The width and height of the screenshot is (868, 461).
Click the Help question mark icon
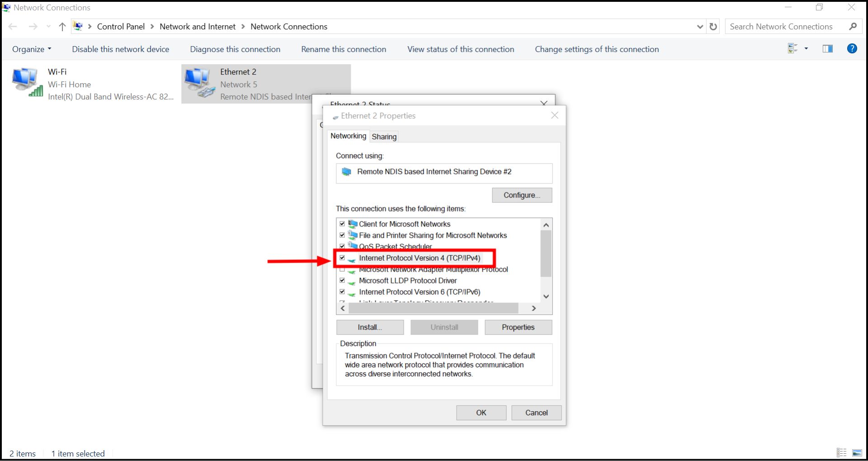[x=852, y=48]
